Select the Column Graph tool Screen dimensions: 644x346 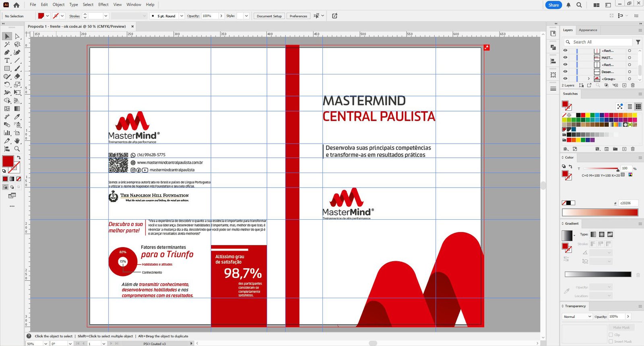[x=7, y=133]
